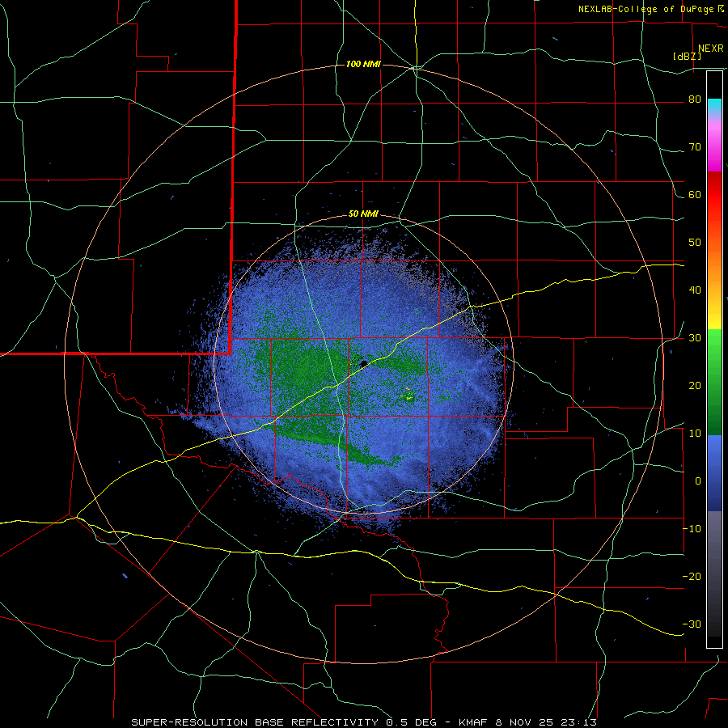Select the -30 value on dBZ scale

coord(692,624)
